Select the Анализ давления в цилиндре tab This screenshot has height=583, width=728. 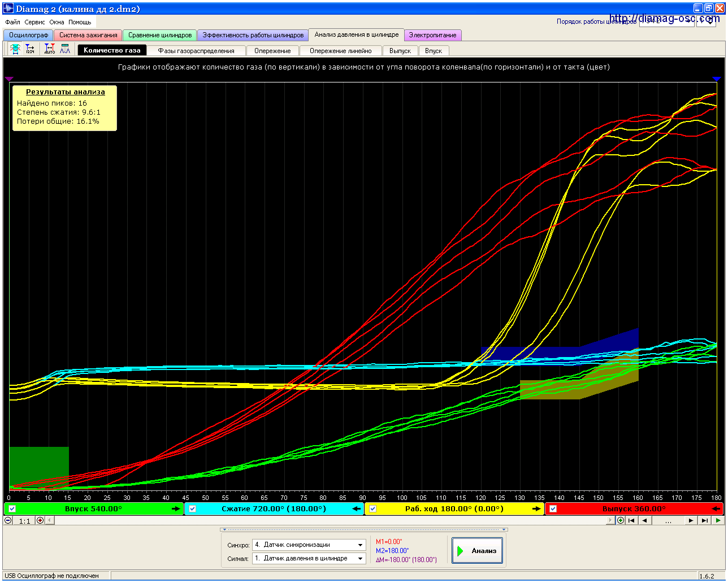[357, 34]
